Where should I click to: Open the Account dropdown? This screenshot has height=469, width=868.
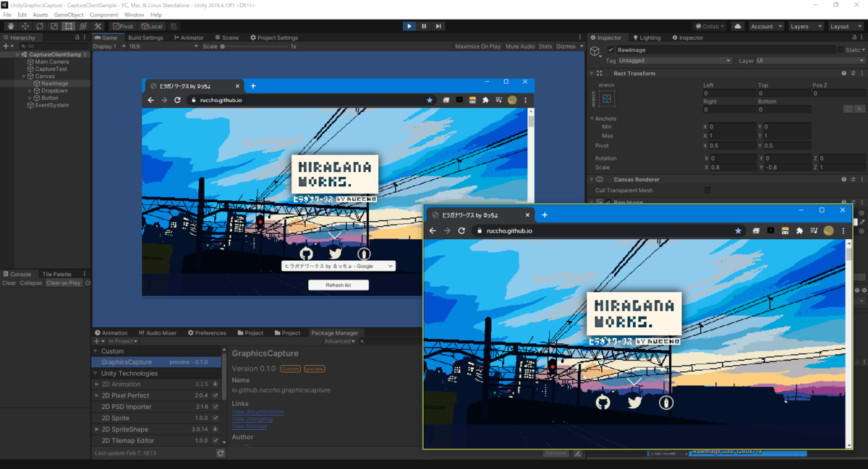coord(766,26)
